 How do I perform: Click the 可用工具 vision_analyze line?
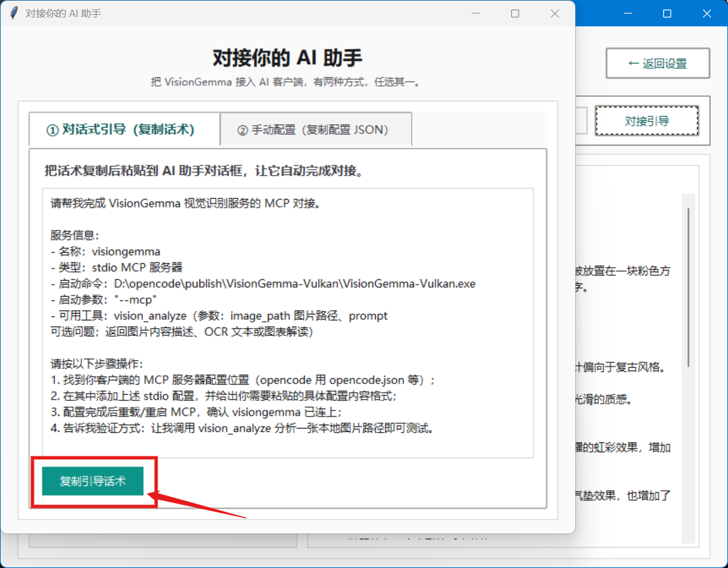tap(219, 316)
